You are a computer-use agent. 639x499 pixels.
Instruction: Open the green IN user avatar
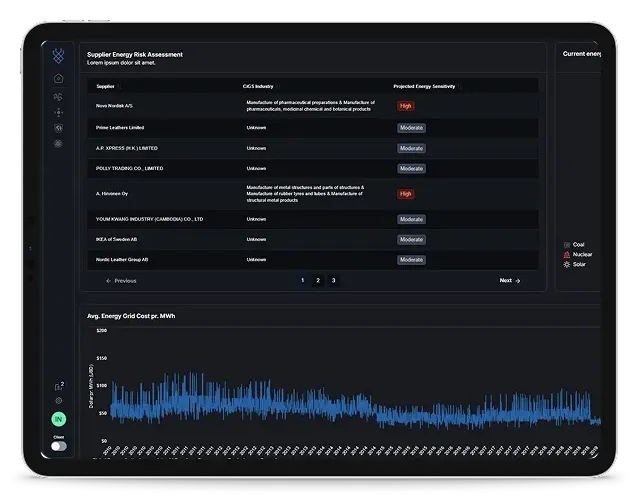(x=59, y=419)
